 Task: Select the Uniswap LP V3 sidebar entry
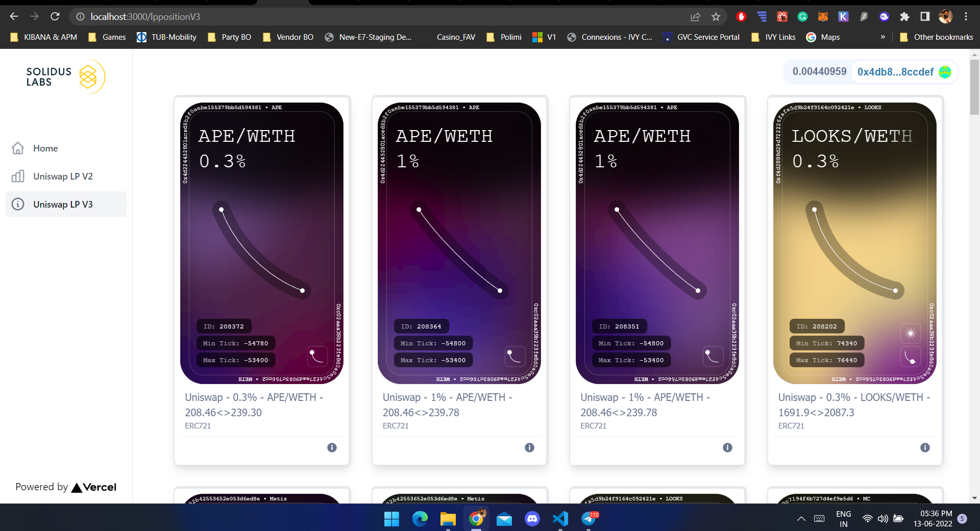pyautogui.click(x=63, y=204)
